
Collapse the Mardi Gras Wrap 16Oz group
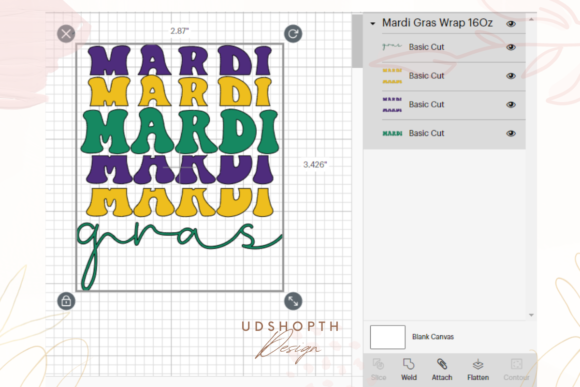373,24
